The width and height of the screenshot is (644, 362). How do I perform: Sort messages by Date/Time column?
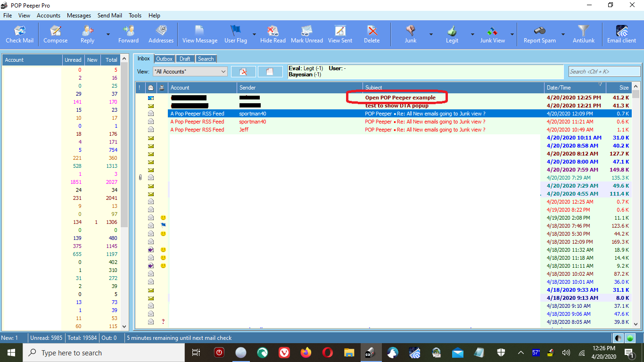coord(575,88)
